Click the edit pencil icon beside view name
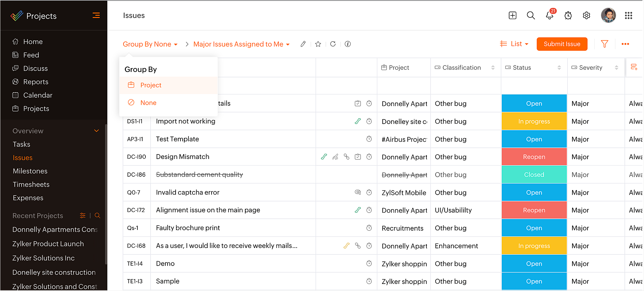 pyautogui.click(x=303, y=44)
